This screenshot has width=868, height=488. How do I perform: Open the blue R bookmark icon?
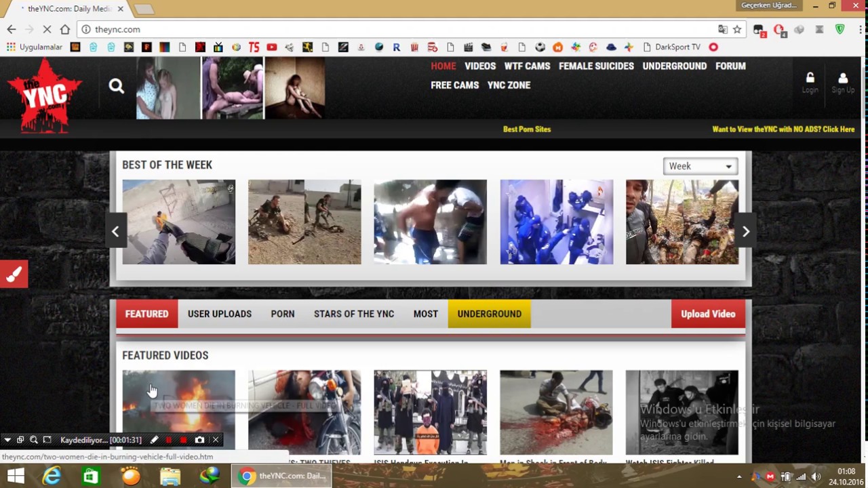coord(397,47)
